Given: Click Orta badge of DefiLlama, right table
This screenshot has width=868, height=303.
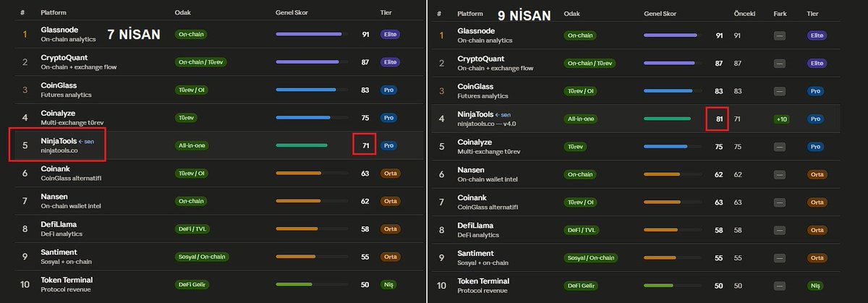Looking at the screenshot, I should point(817,230).
